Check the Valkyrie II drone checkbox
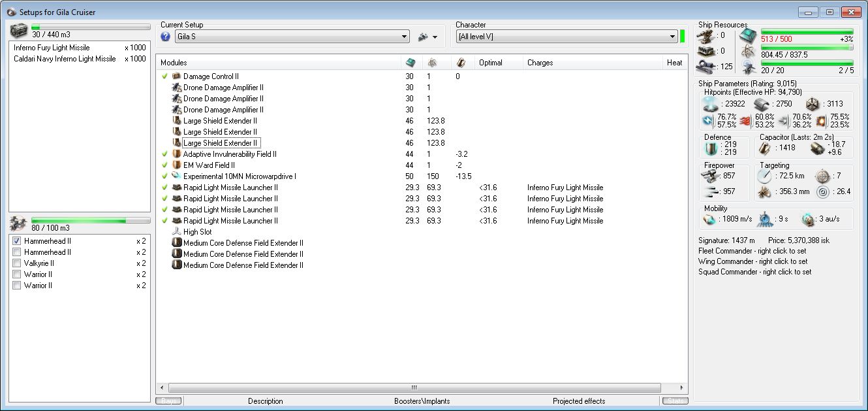This screenshot has width=868, height=411. tap(17, 263)
